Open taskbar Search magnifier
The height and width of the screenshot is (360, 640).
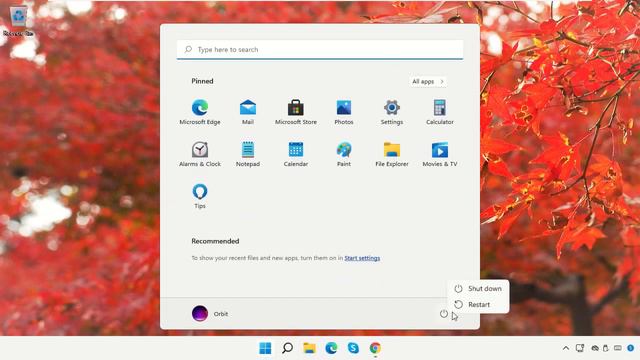(x=287, y=348)
